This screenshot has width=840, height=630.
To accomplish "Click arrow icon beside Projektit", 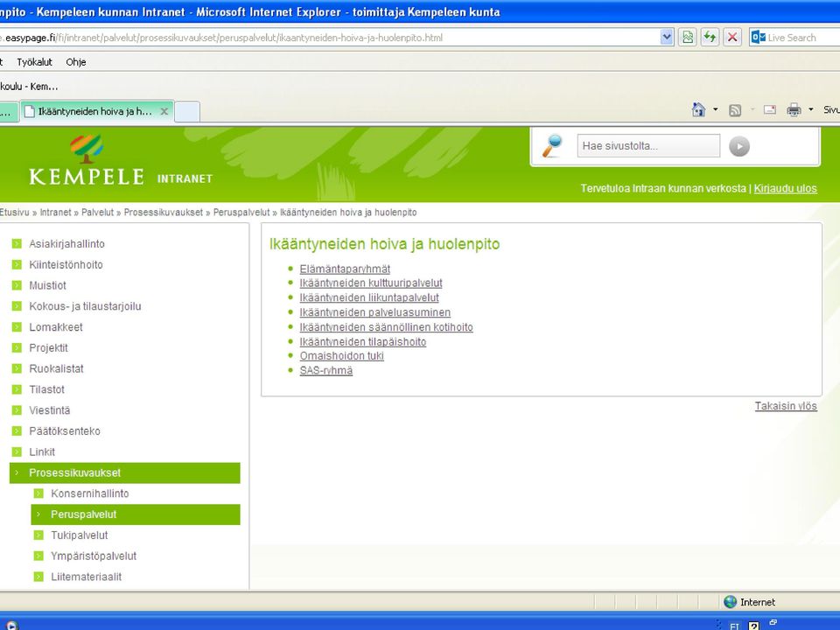I will pyautogui.click(x=17, y=348).
